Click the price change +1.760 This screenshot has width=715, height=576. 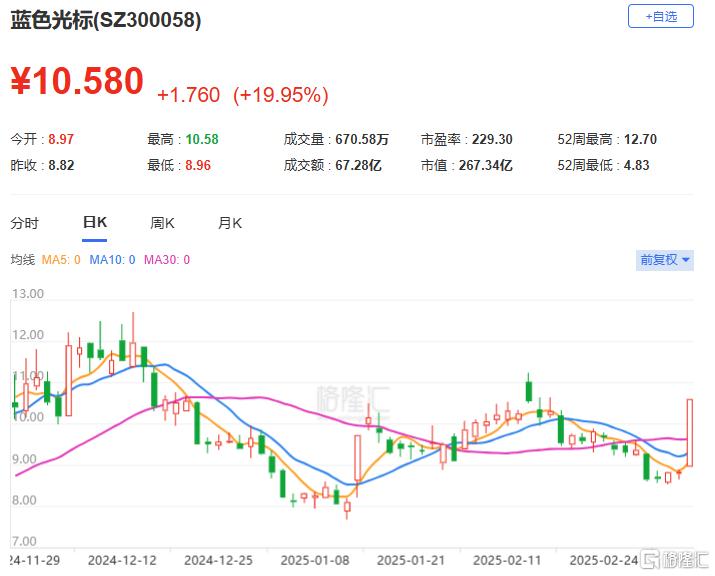(x=188, y=95)
